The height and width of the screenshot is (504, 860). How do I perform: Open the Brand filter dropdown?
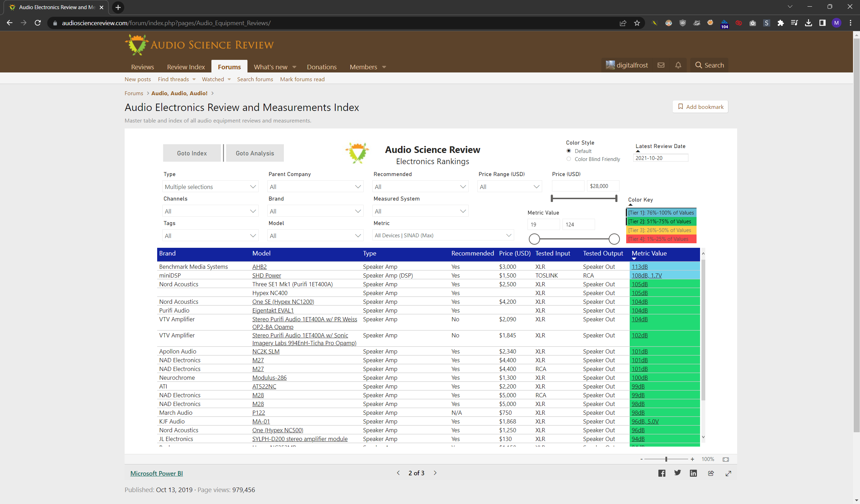coord(315,211)
